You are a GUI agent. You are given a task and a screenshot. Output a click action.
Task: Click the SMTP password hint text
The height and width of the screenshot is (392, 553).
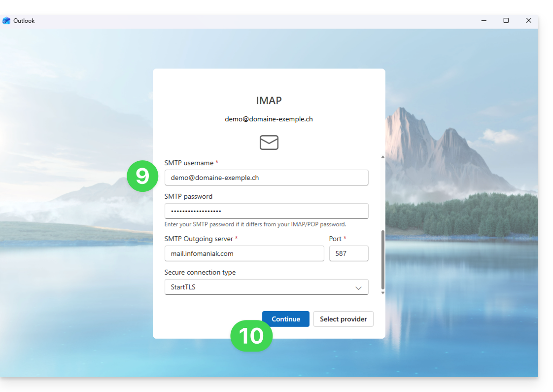[255, 224]
